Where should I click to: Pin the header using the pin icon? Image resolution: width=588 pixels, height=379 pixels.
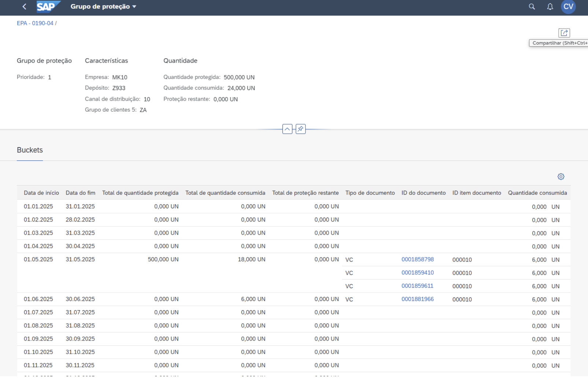click(x=300, y=129)
